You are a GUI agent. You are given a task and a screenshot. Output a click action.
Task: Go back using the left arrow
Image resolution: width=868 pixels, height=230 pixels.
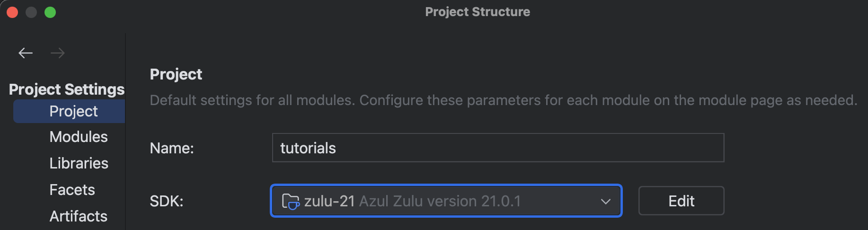pos(26,53)
